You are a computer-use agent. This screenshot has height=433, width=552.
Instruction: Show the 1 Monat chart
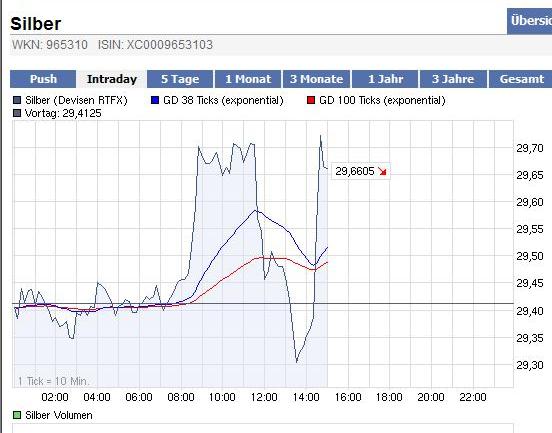point(248,79)
